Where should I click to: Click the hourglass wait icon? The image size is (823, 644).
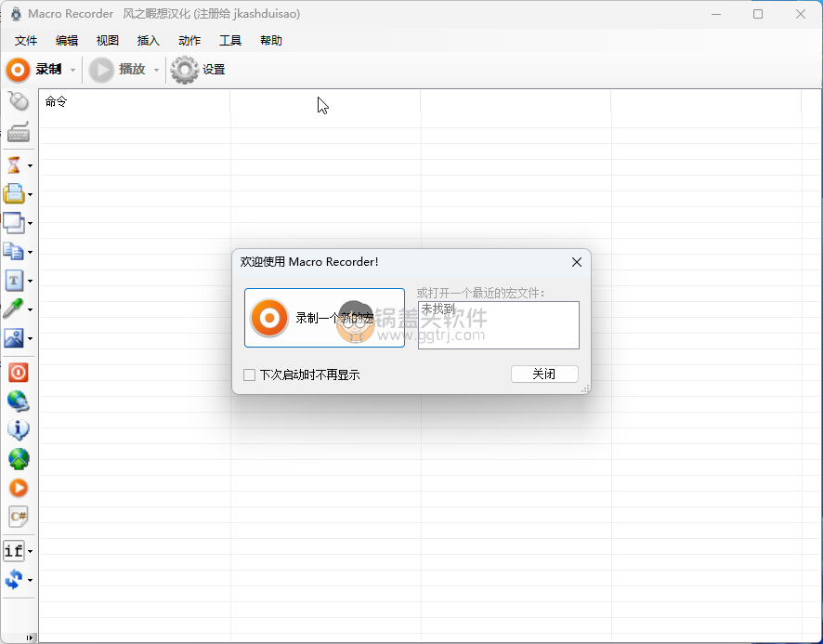point(14,165)
